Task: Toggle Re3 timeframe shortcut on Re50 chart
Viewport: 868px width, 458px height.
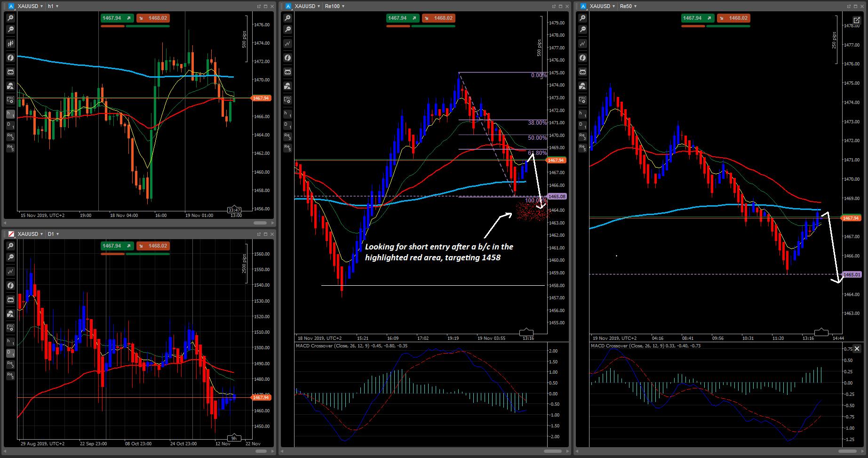Action: click(582, 137)
